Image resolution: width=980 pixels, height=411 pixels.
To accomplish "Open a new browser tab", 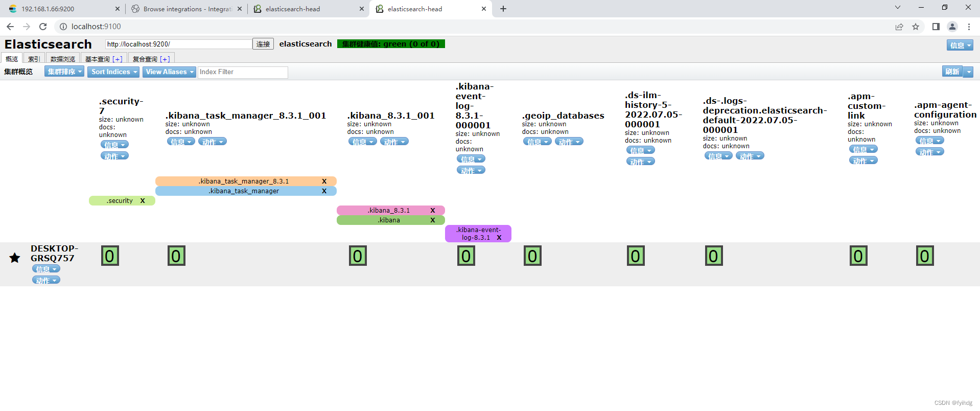I will pos(503,9).
